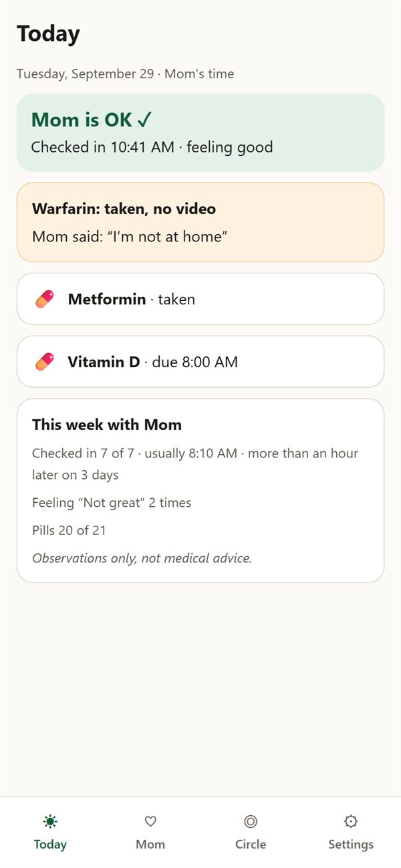This screenshot has width=401, height=868.
Task: Open the Warfarin taken, no video card
Action: click(x=200, y=222)
